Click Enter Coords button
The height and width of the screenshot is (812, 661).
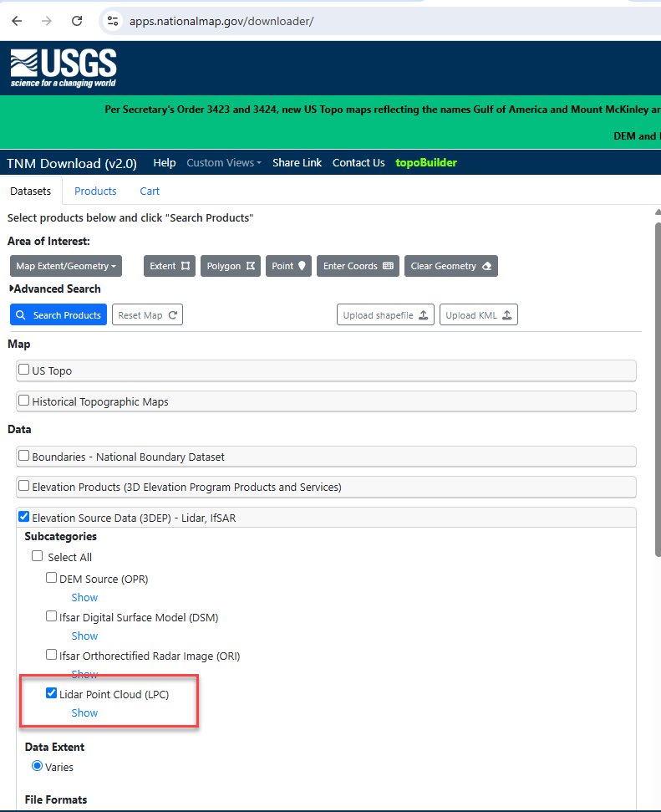click(358, 266)
